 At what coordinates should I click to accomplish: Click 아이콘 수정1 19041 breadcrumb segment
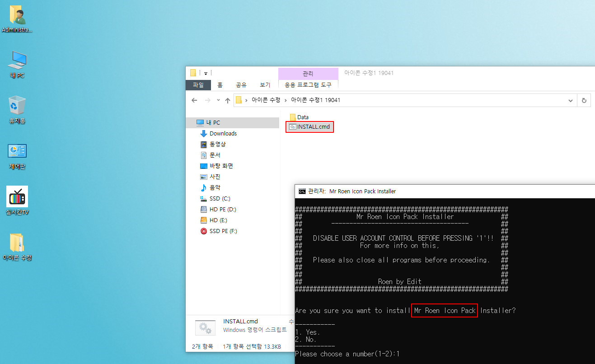point(315,100)
